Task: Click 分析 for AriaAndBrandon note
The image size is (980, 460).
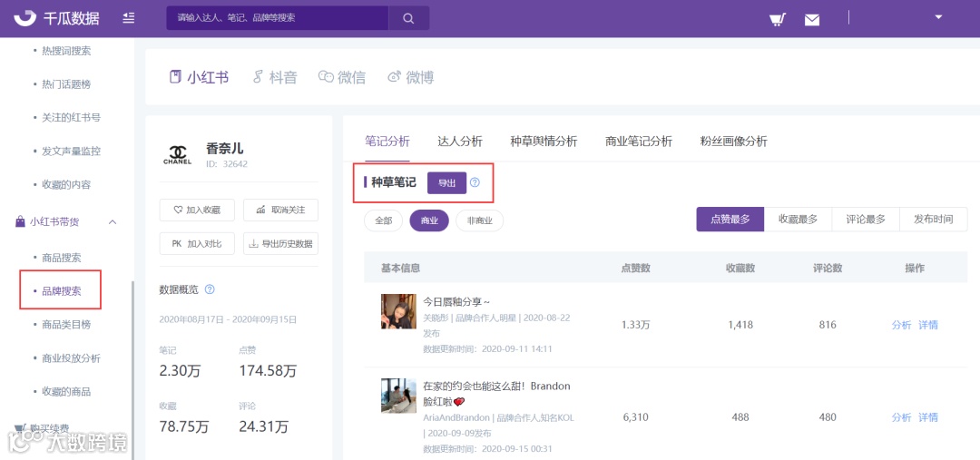Action: (x=901, y=417)
